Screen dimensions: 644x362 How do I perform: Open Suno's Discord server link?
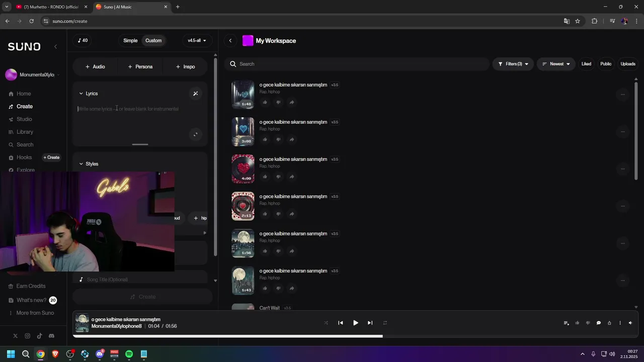(x=51, y=336)
